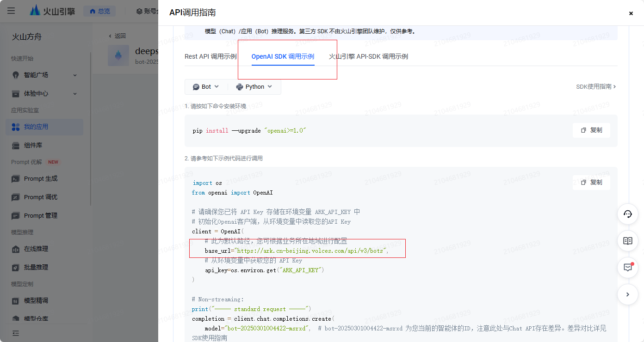Click the api_key os.environ.get line
Viewport: 644px width, 342px height.
(265, 270)
